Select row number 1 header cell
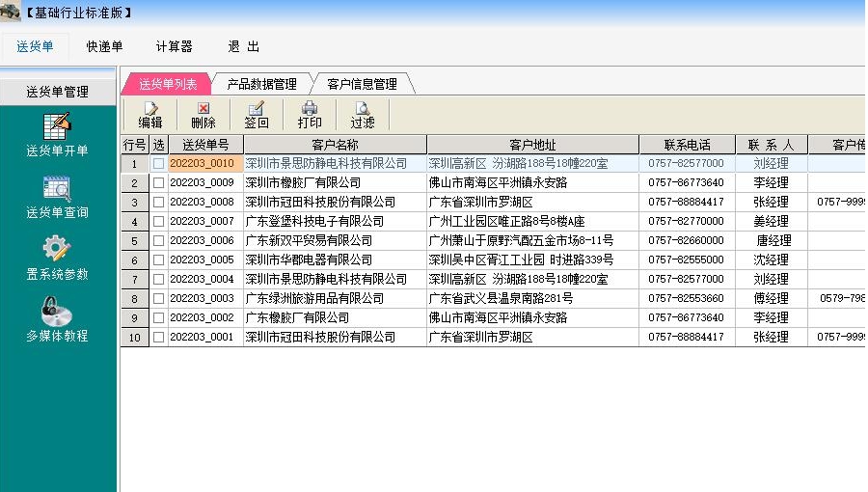The height and width of the screenshot is (492, 868). [x=134, y=164]
